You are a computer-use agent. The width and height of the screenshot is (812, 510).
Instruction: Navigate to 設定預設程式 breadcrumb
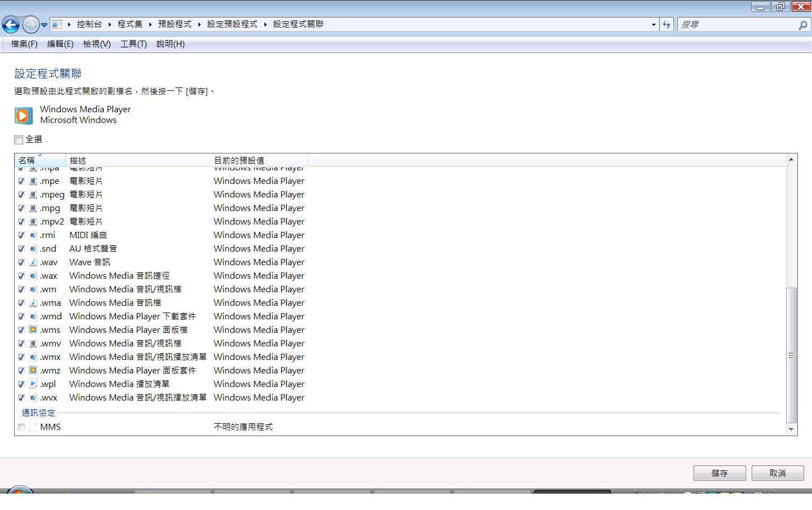[232, 24]
